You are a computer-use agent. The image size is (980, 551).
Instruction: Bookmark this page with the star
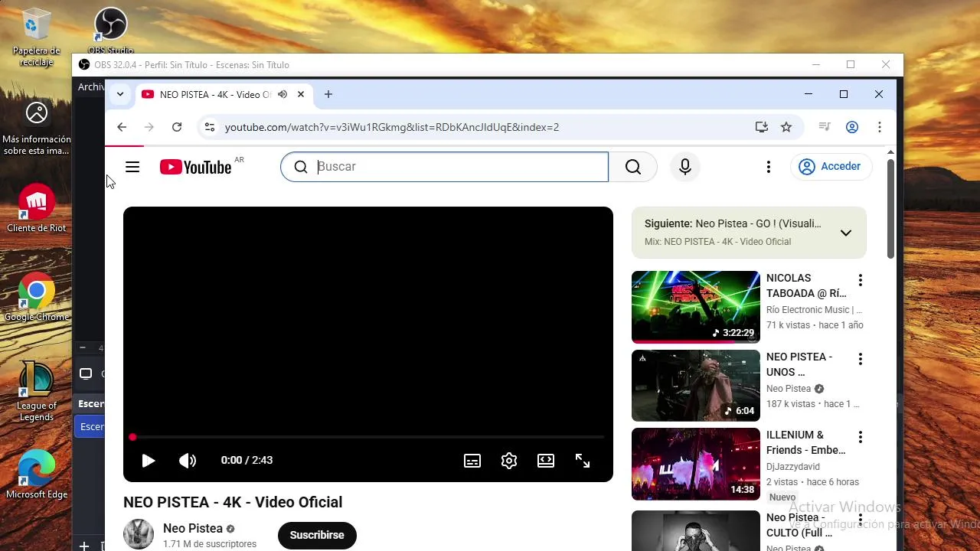pos(786,127)
